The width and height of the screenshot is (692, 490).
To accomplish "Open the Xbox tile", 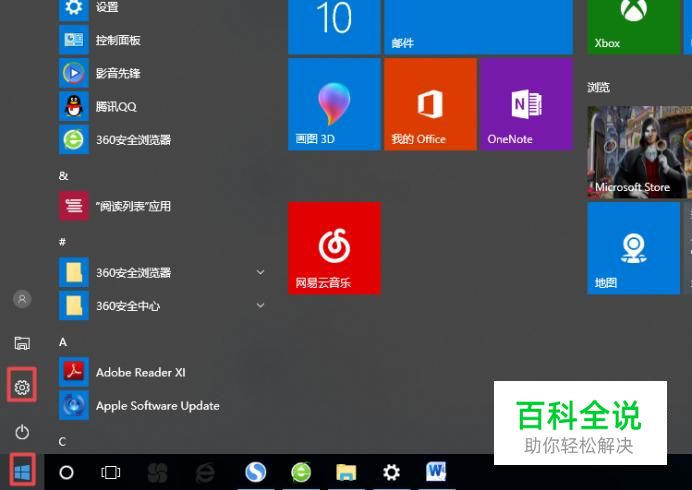I will click(x=633, y=27).
